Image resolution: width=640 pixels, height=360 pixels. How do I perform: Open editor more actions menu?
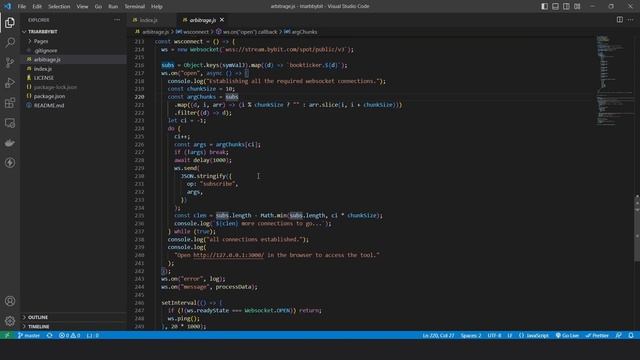point(631,20)
